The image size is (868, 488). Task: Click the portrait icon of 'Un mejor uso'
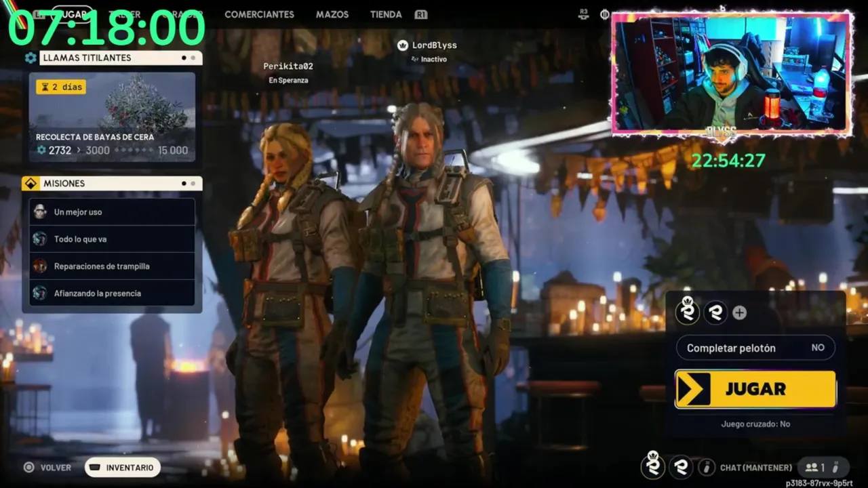click(40, 211)
